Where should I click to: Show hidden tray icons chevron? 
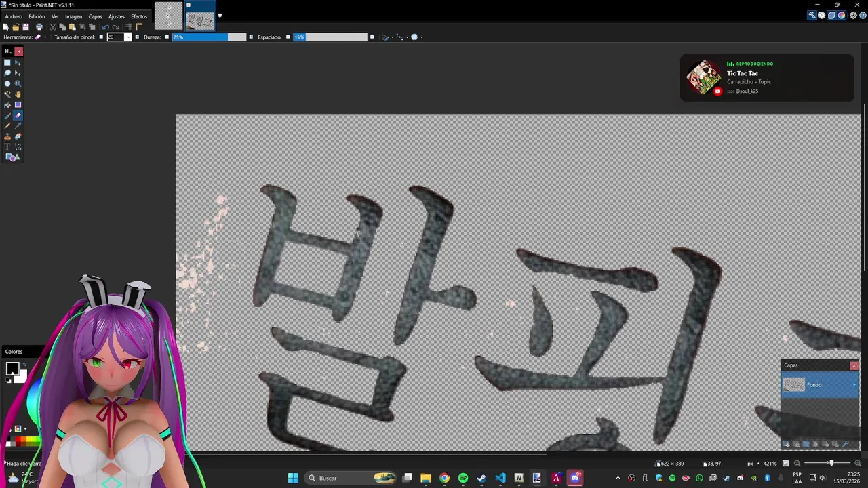point(617,478)
